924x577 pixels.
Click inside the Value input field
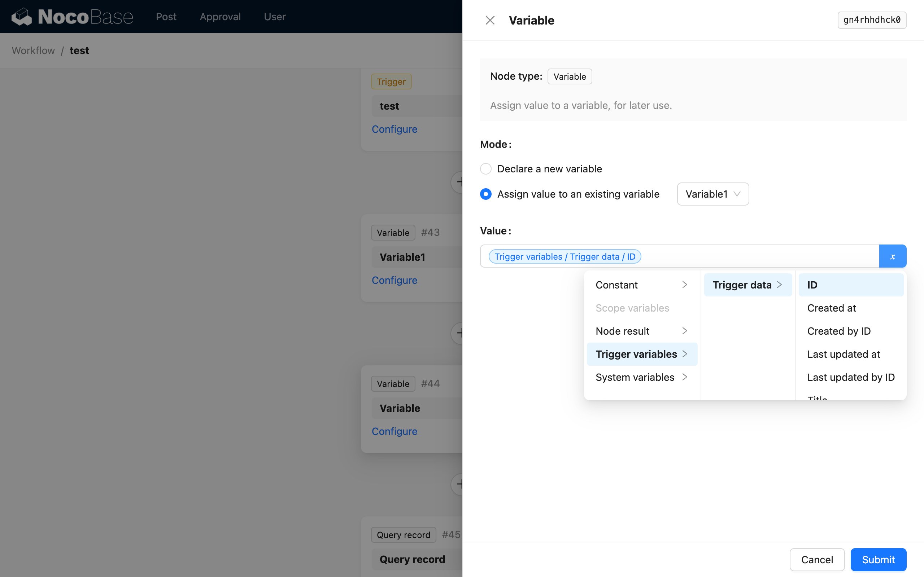pyautogui.click(x=745, y=256)
